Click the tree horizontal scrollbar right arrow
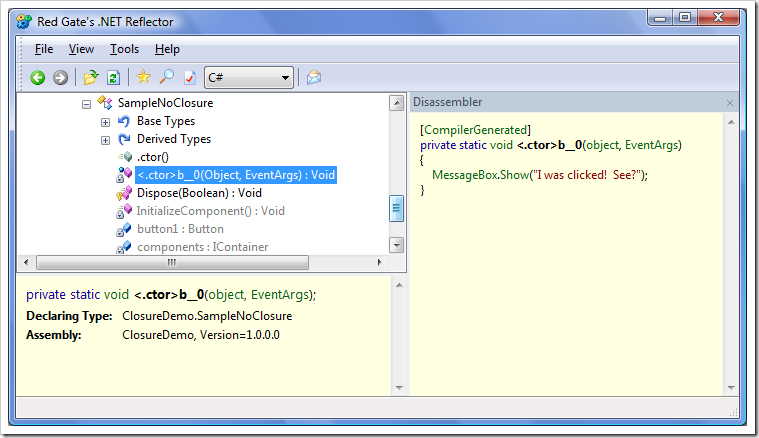This screenshot has height=438, width=759. (380, 262)
